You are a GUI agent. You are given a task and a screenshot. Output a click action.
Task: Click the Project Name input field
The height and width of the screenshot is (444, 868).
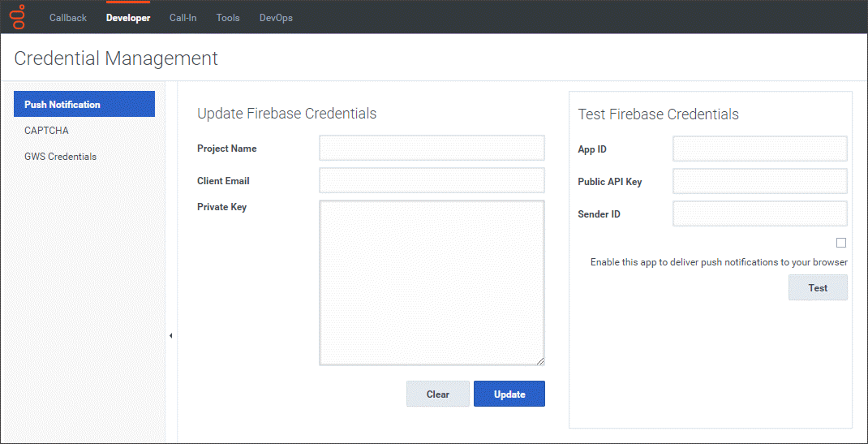[432, 149]
